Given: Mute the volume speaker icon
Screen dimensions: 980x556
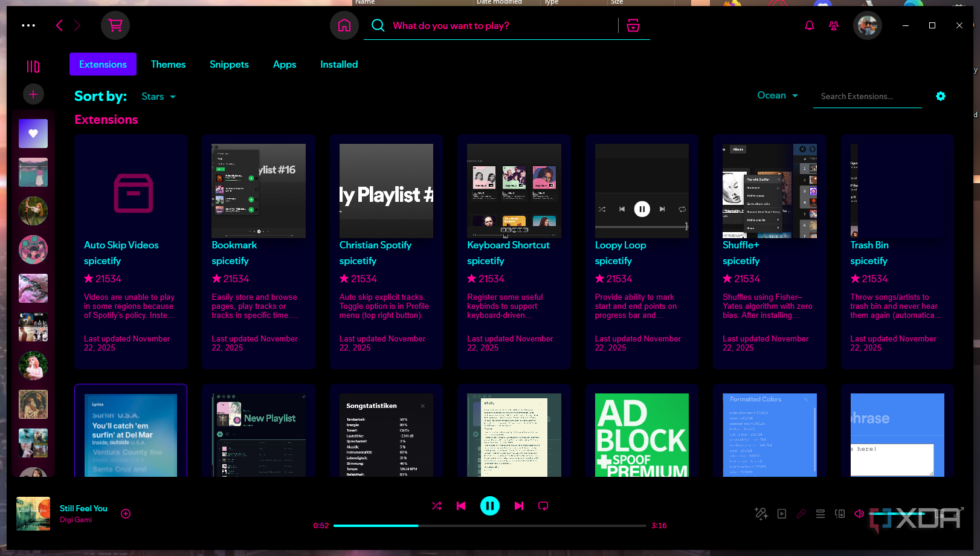Looking at the screenshot, I should (859, 514).
